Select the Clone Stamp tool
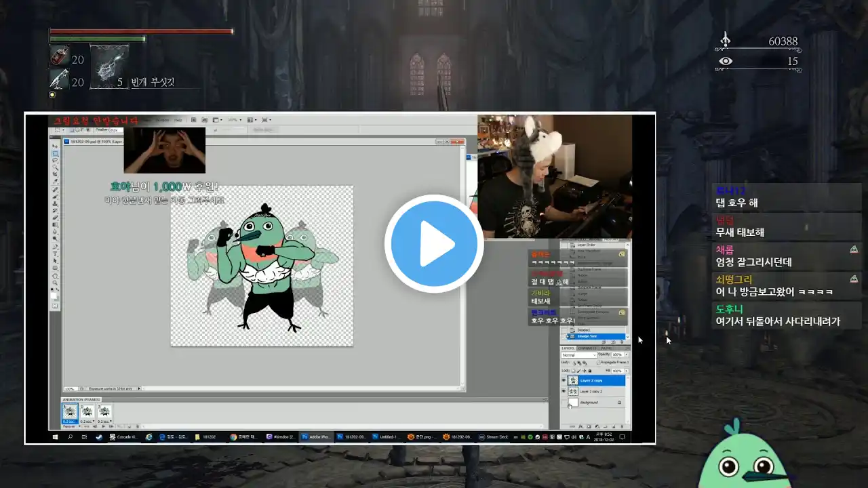868x488 pixels. pyautogui.click(x=56, y=203)
